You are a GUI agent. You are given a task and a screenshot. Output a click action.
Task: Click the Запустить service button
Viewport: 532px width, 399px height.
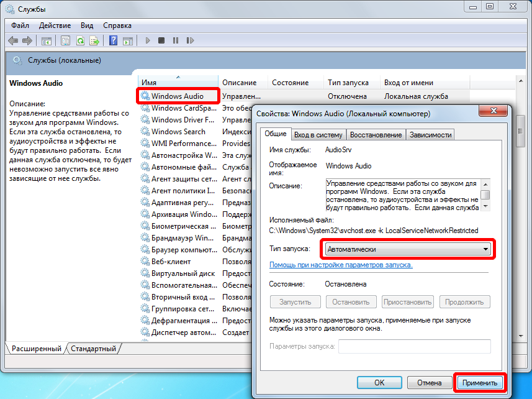pos(295,302)
